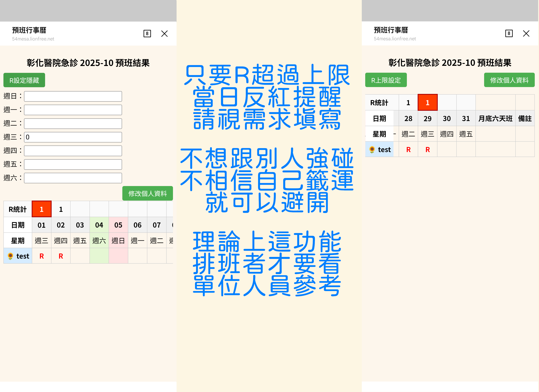Screen dimensions: 539x392
Task: Select the pink 05 date header cell
Action: click(x=118, y=225)
